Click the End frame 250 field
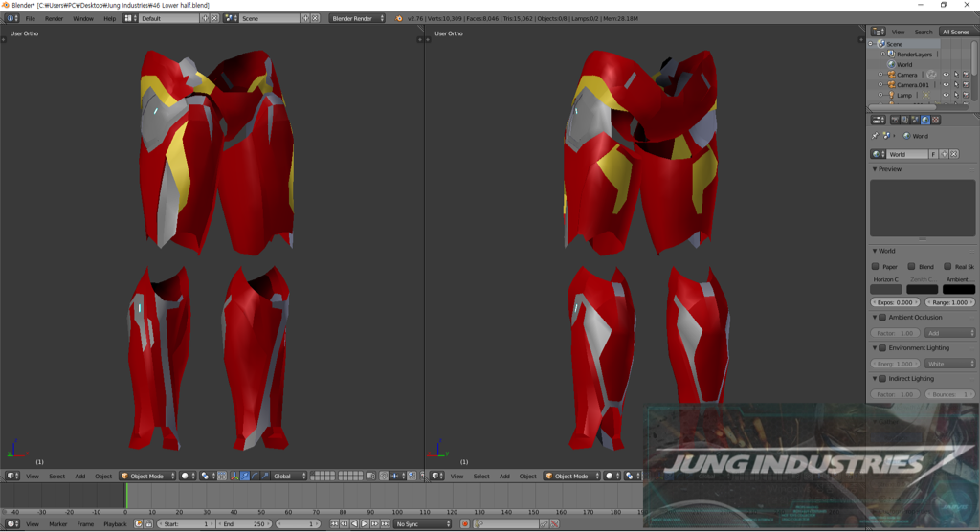The height and width of the screenshot is (532, 980). click(244, 524)
